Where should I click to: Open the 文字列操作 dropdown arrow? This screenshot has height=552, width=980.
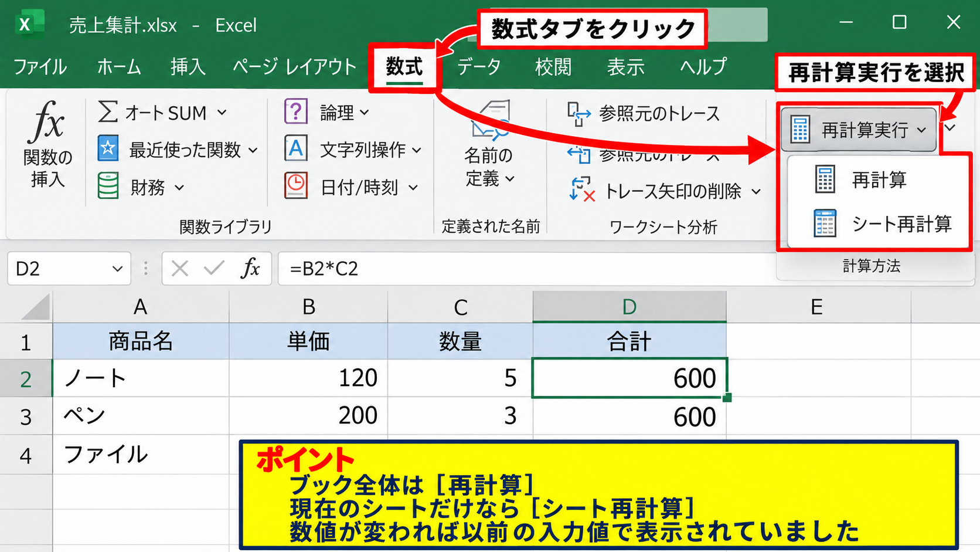click(x=417, y=151)
